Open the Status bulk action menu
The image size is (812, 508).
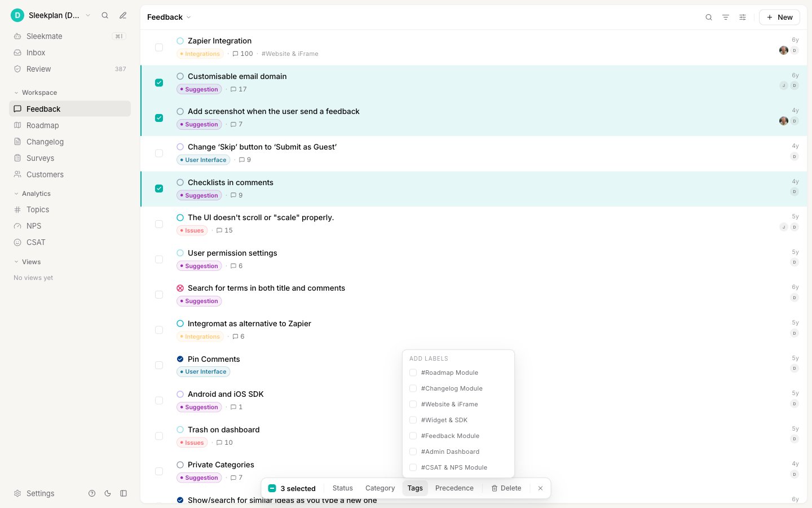342,488
